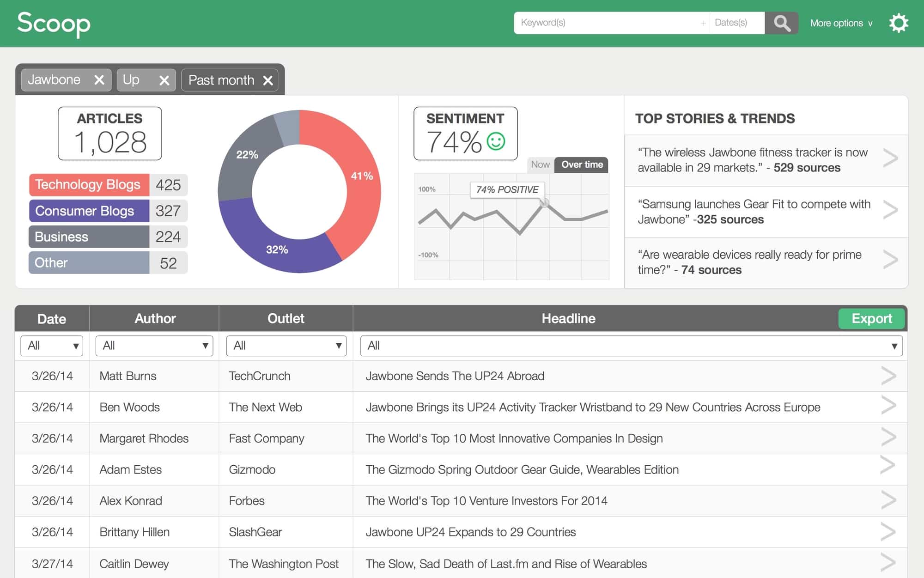Switch sentiment view to Now
This screenshot has width=924, height=578.
pyautogui.click(x=540, y=164)
